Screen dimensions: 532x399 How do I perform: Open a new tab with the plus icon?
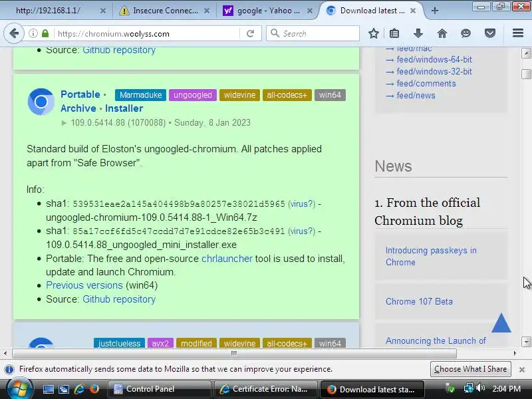[435, 11]
